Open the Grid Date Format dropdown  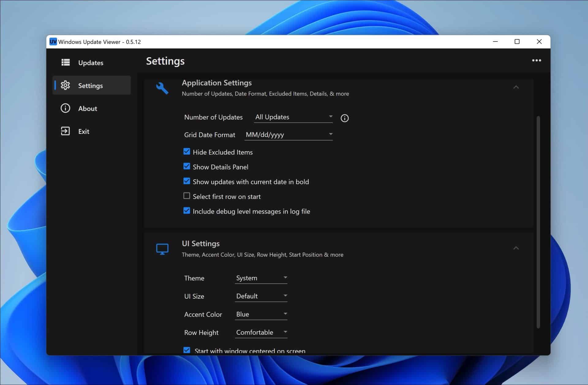(288, 135)
